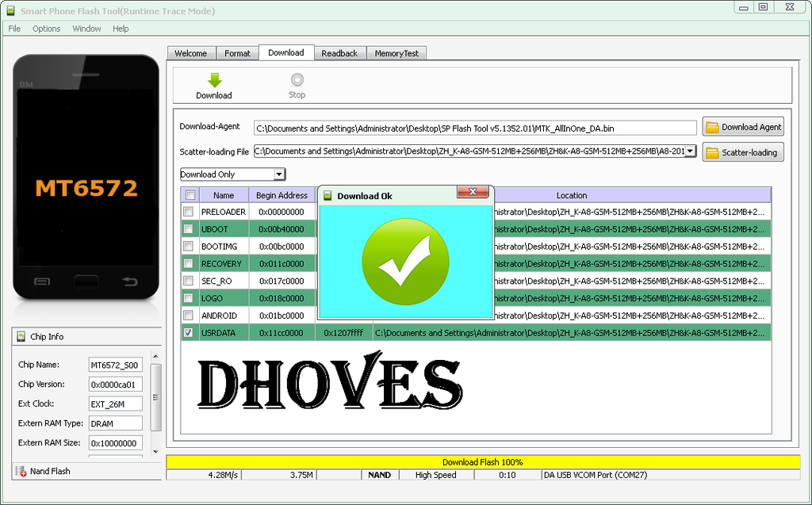Viewport: 812px width, 505px height.
Task: Expand the Download Only mode dropdown
Action: coord(279,174)
